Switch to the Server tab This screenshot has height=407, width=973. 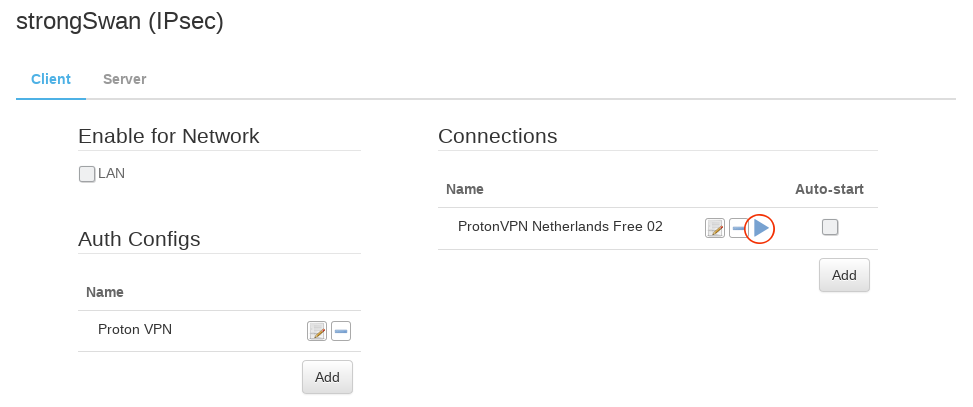[124, 79]
